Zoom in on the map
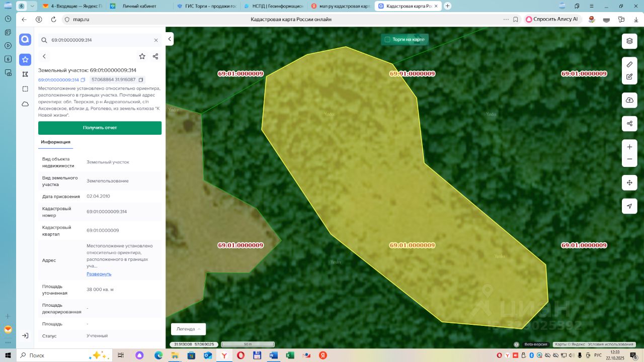644x362 pixels. (629, 147)
